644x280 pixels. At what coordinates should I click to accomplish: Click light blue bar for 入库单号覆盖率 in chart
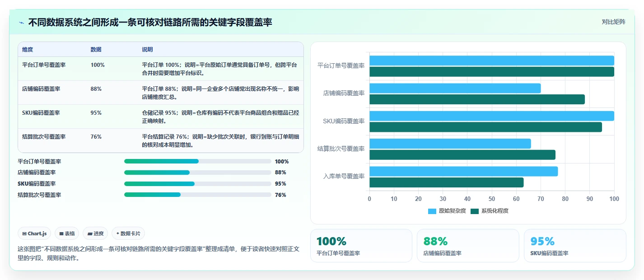463,171
